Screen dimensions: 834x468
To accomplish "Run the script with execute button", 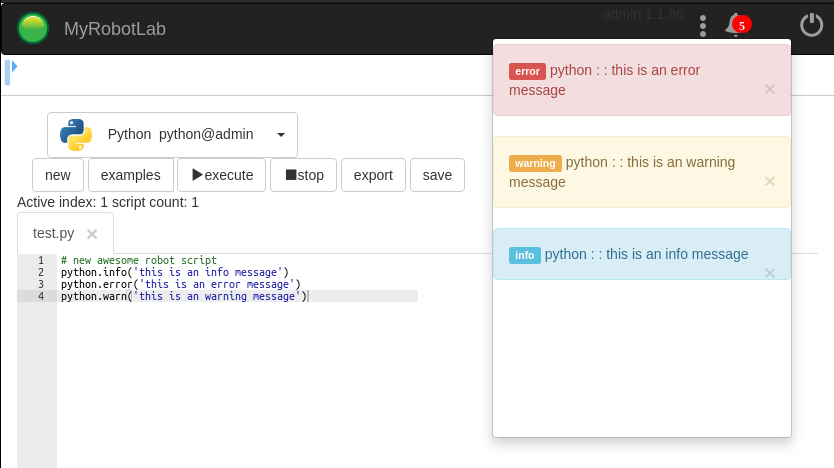I will point(222,175).
